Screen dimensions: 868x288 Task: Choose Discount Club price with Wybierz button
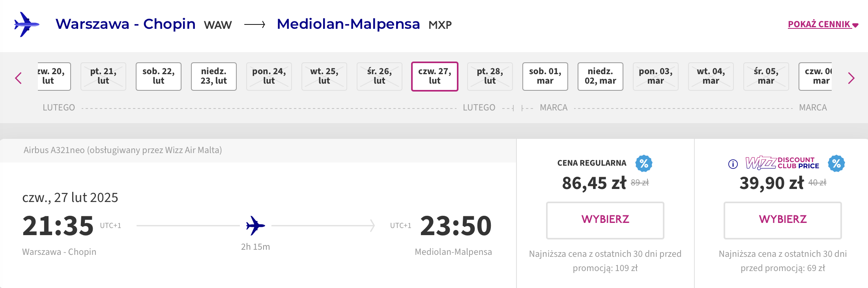pyautogui.click(x=783, y=220)
